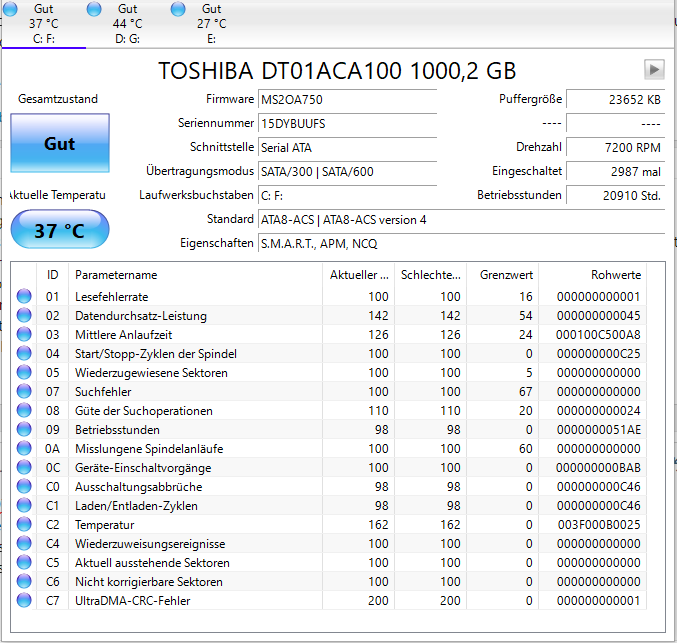This screenshot has width=677, height=643.
Task: Click raw value 003F000B0025 in Temperatur row
Action: pos(599,525)
